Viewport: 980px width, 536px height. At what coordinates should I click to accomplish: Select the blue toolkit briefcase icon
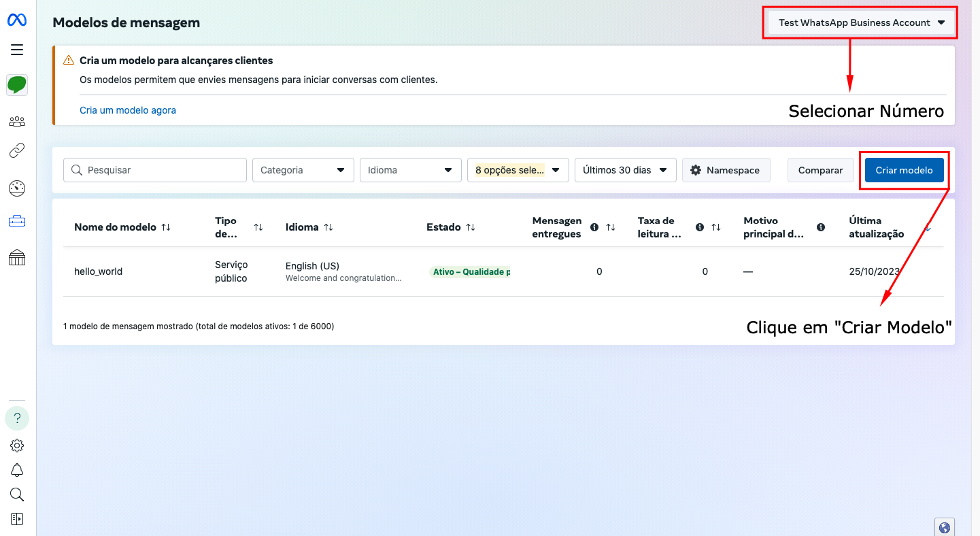pyautogui.click(x=16, y=220)
